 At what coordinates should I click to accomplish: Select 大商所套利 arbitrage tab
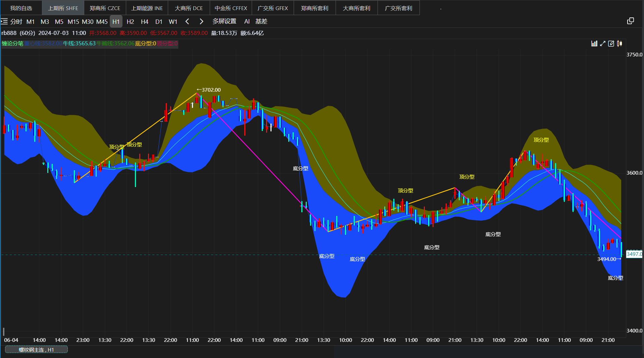[x=357, y=8]
